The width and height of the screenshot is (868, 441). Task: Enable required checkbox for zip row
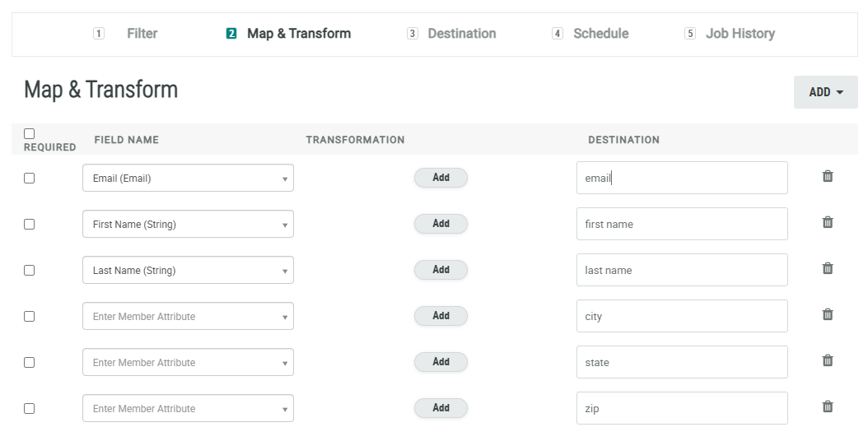30,408
